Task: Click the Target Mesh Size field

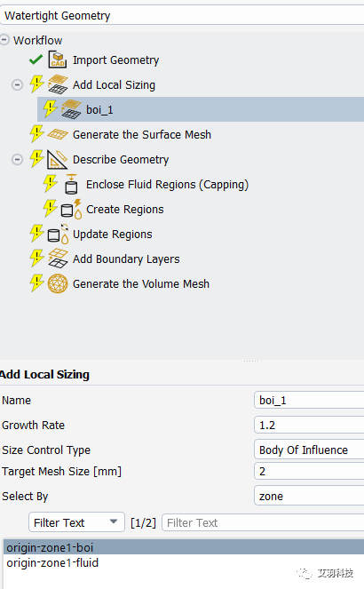Action: click(x=309, y=471)
